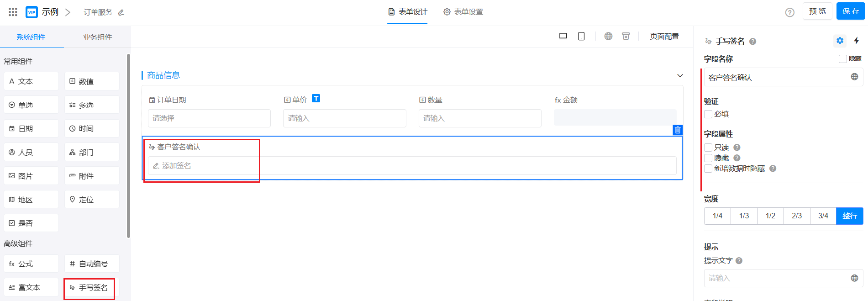
Task: Open the apps grid menu icon
Action: pyautogui.click(x=13, y=12)
